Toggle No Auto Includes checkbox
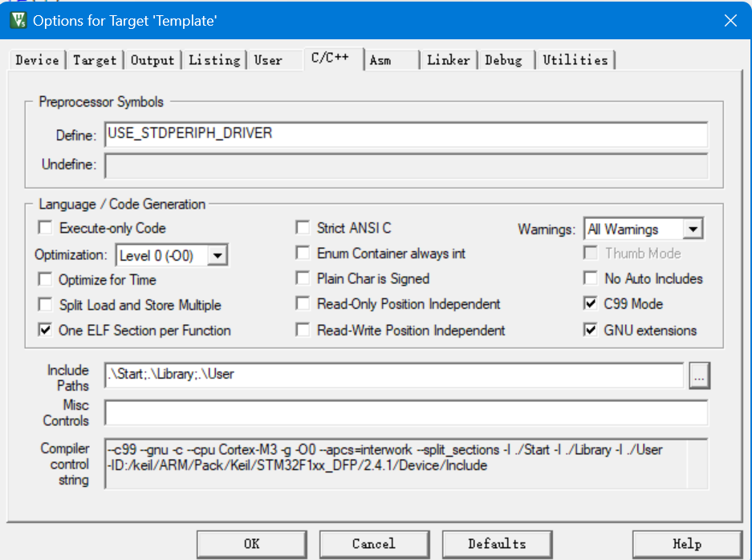 pos(591,278)
